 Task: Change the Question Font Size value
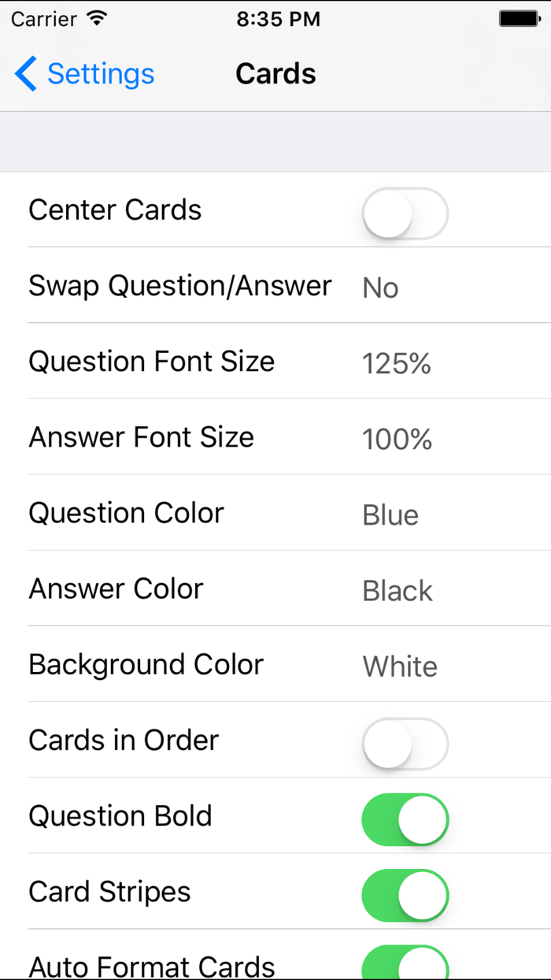tap(275, 362)
